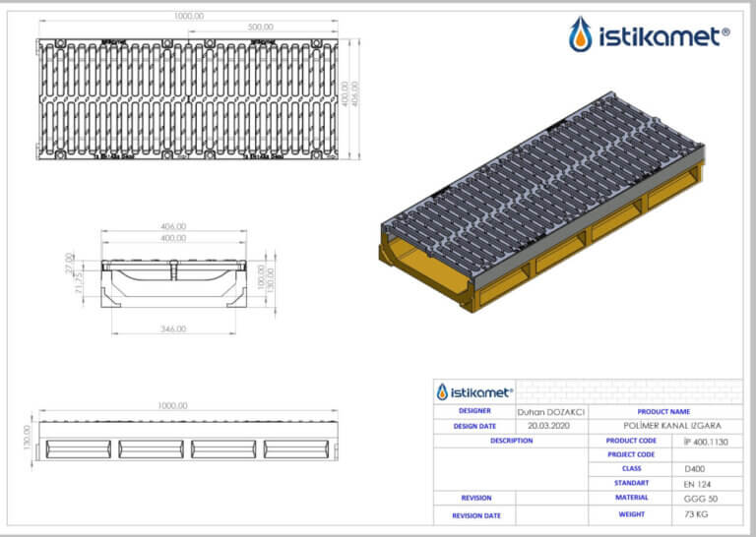Click the standard value EN 124
756x537 pixels.
click(x=706, y=483)
